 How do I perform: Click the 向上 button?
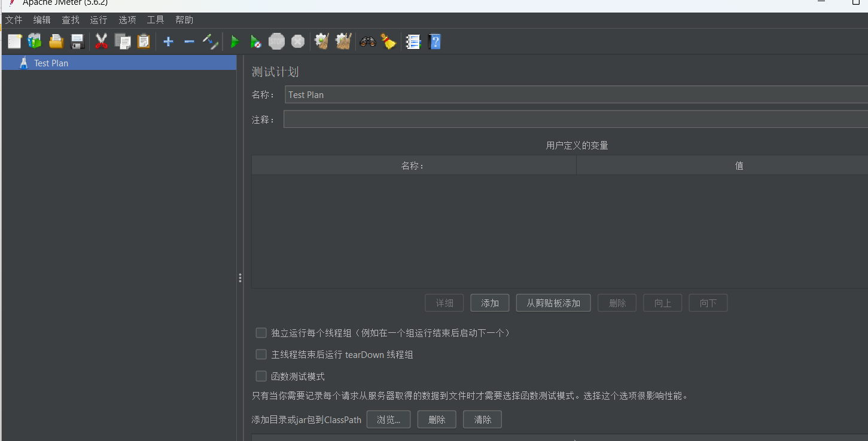(663, 303)
